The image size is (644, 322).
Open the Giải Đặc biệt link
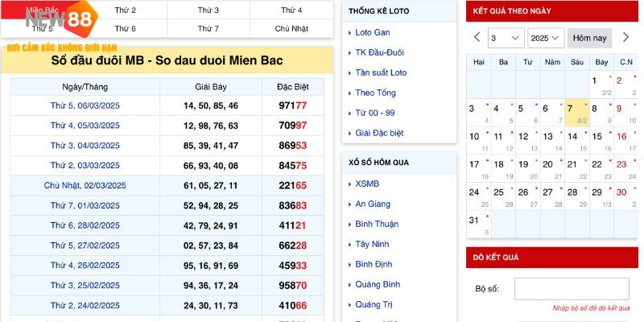click(x=379, y=133)
